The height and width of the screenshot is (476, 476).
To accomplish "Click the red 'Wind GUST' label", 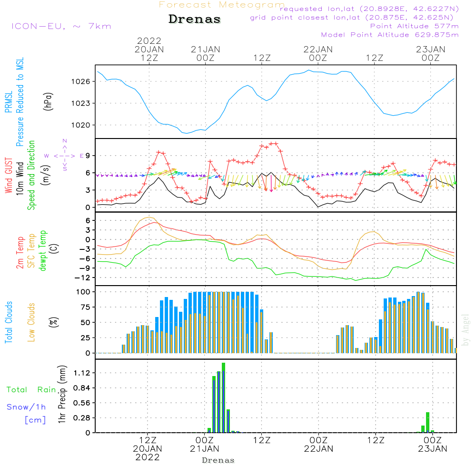I will tap(9, 175).
